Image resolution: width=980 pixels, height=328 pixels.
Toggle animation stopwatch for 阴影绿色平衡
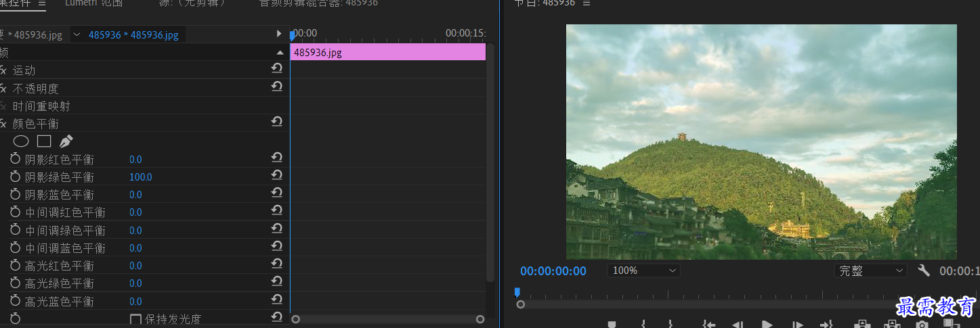click(16, 177)
